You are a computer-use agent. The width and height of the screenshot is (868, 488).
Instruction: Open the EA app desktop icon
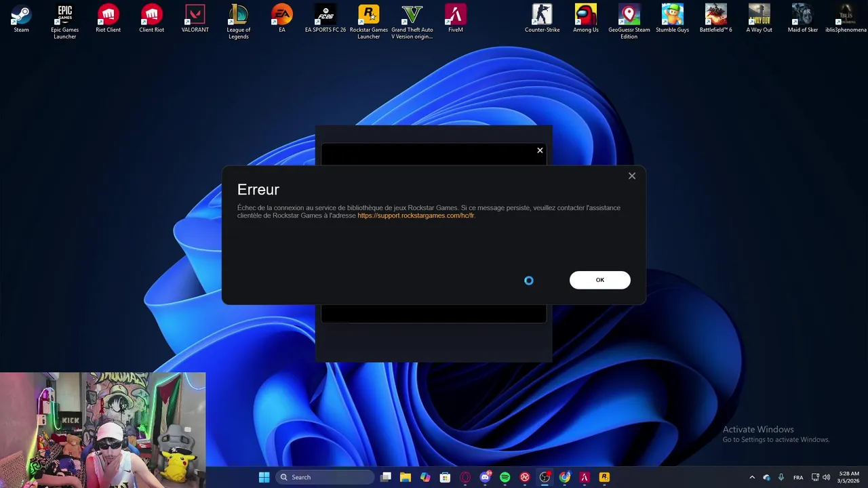(x=281, y=19)
